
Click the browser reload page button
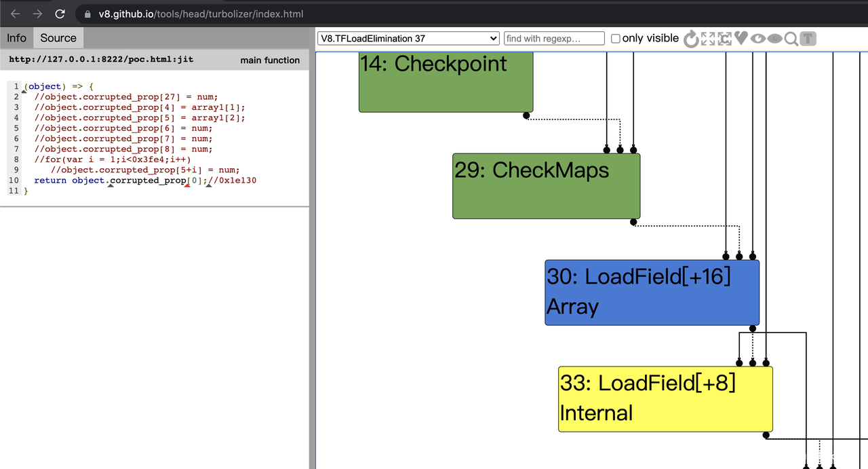(x=60, y=14)
